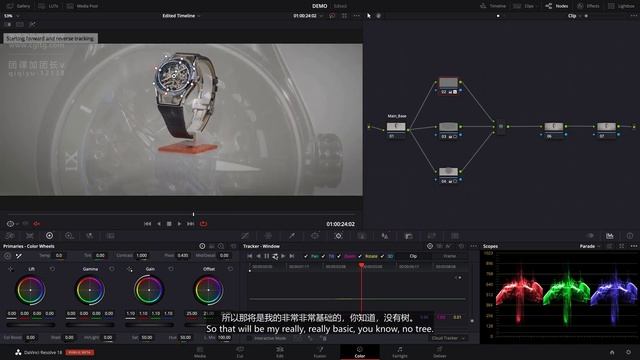
Task: Click the Lift color wheel
Action: pyautogui.click(x=30, y=290)
